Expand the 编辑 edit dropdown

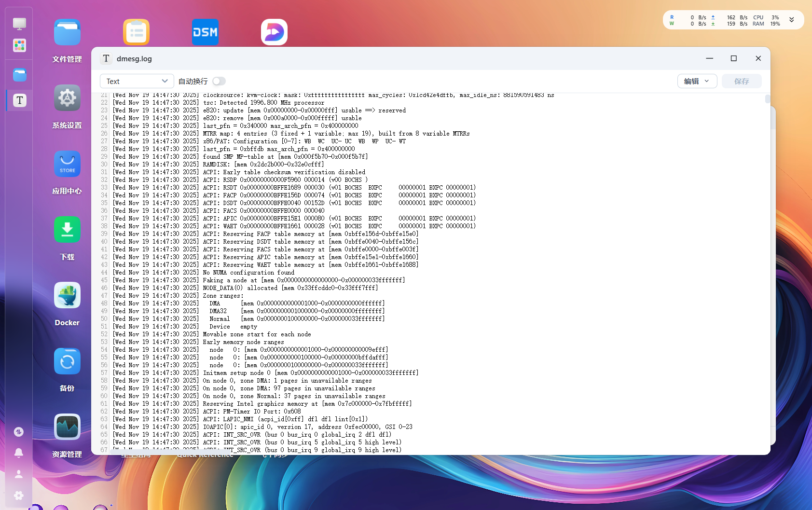tap(697, 81)
